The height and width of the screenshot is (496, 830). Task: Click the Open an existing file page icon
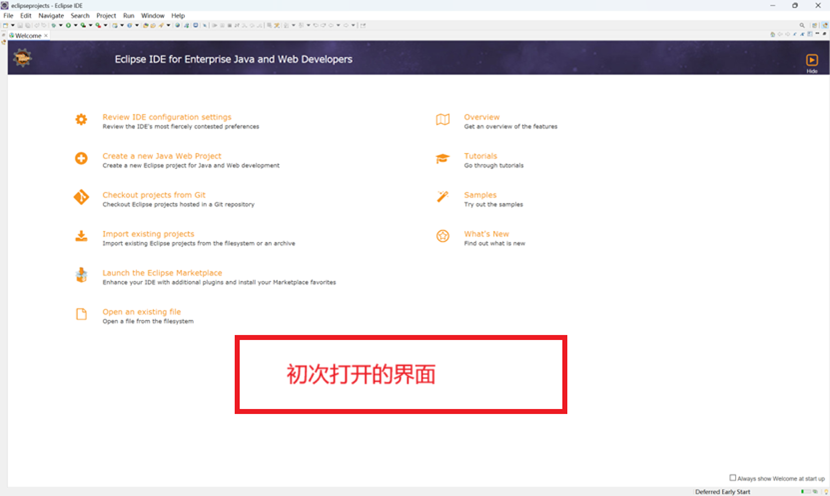pyautogui.click(x=81, y=314)
